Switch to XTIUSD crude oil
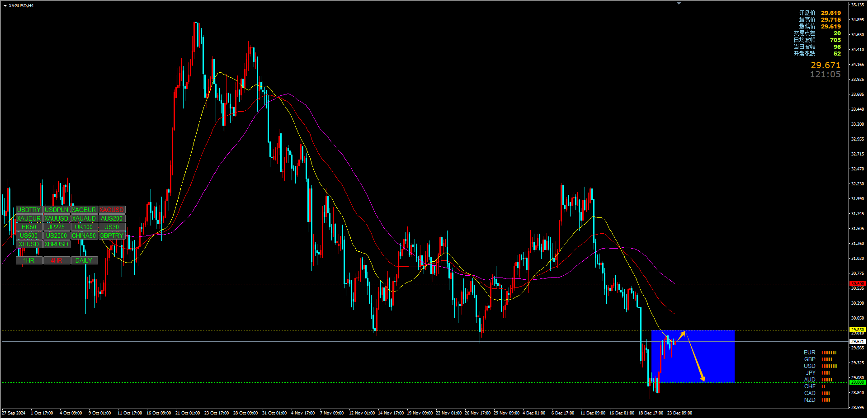Image resolution: width=868 pixels, height=419 pixels. (x=29, y=245)
